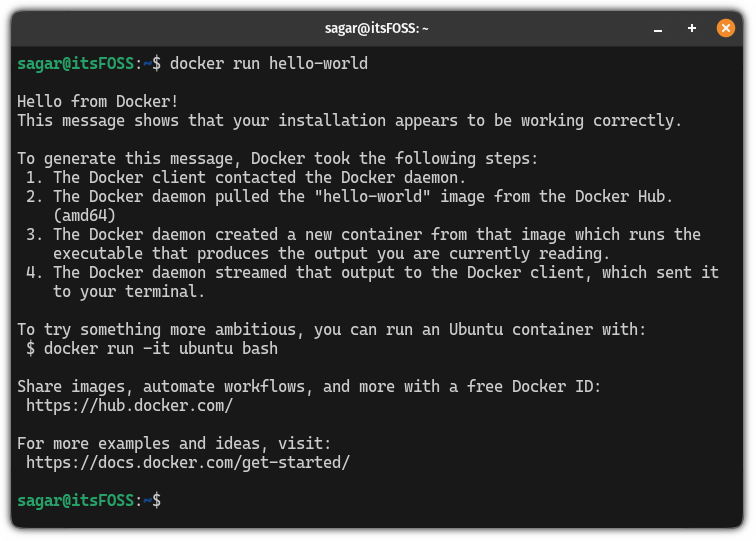Click the typed docker run hello-world command
Viewport: 756px width, 541px height.
tap(269, 64)
